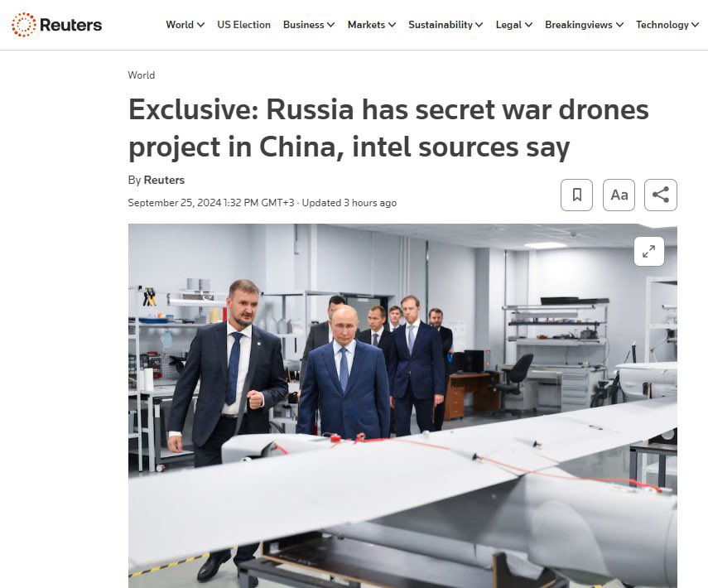Click the Reuters wordmark text
Screen dimensions: 708x588
(x=71, y=25)
